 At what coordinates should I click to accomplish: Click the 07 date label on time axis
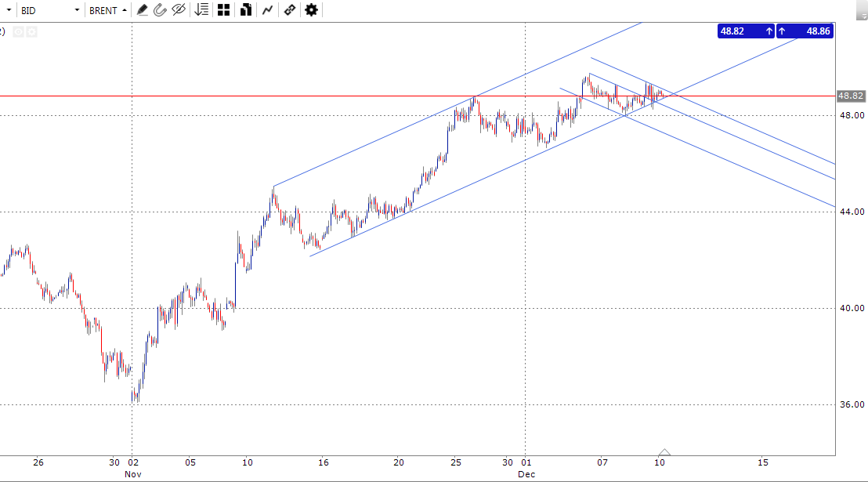pos(602,462)
